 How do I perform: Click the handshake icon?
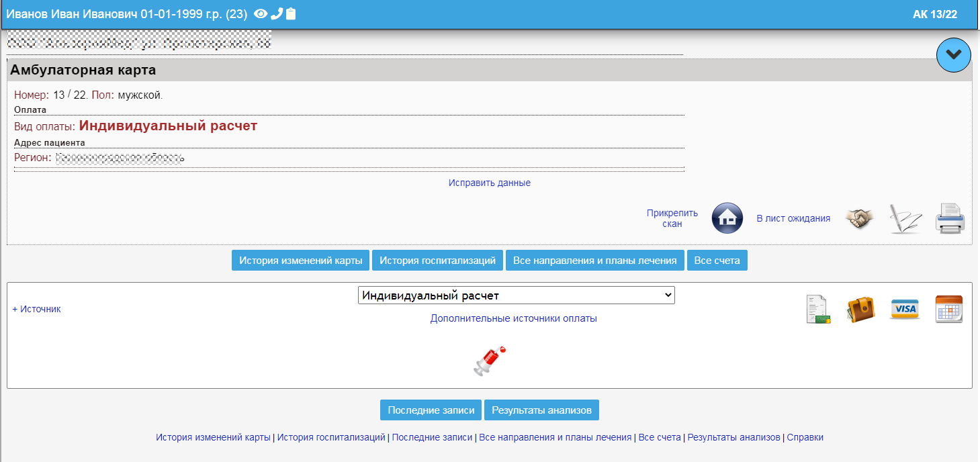[x=860, y=218]
